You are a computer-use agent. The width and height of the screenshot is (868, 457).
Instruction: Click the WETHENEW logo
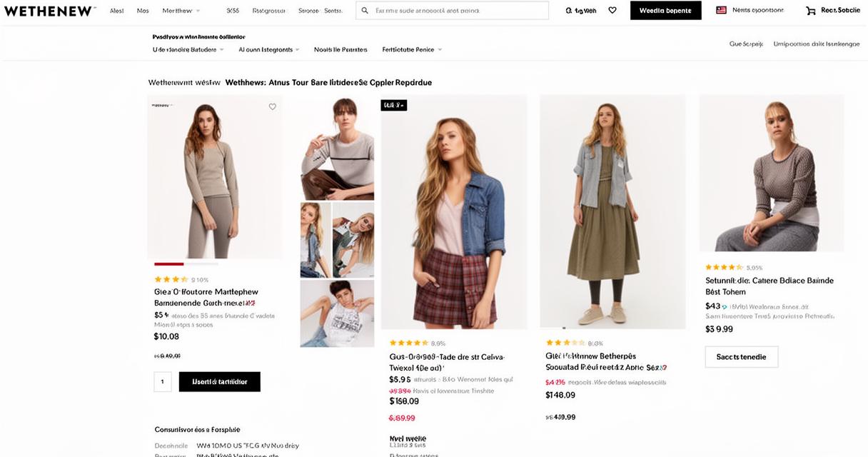49,11
